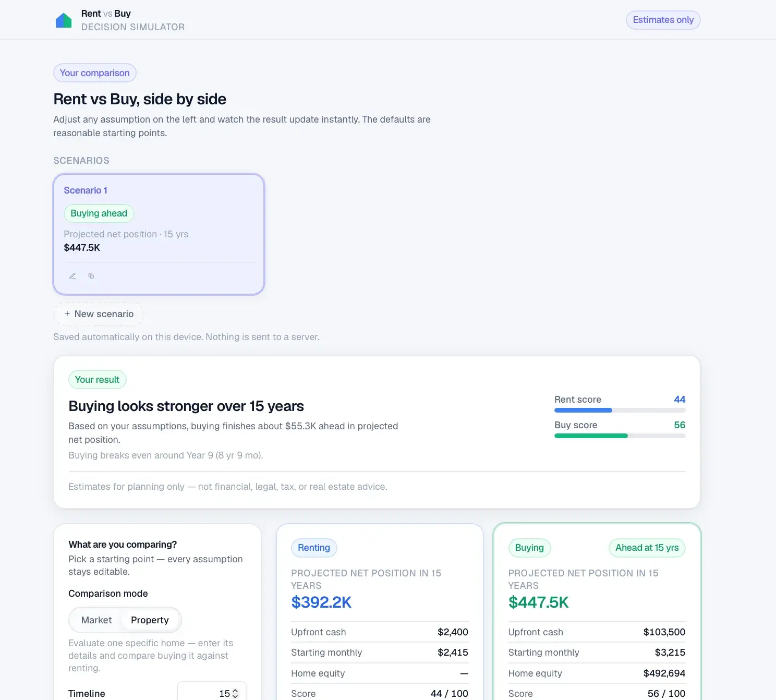Click the Rent vs Buy app title

click(106, 14)
